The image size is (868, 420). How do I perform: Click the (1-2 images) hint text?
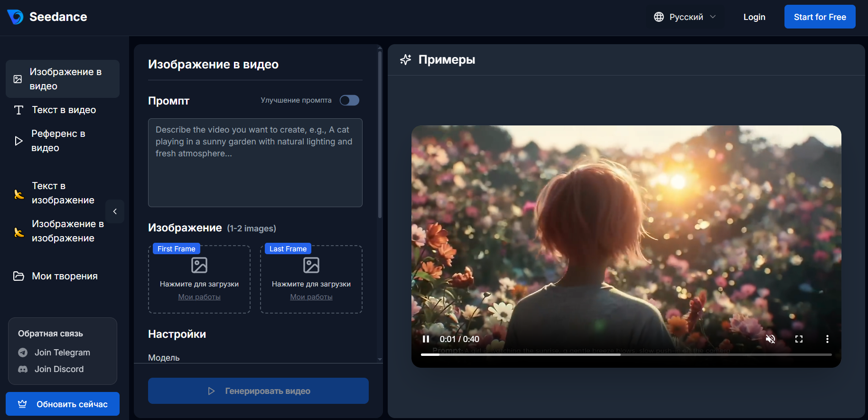click(252, 229)
